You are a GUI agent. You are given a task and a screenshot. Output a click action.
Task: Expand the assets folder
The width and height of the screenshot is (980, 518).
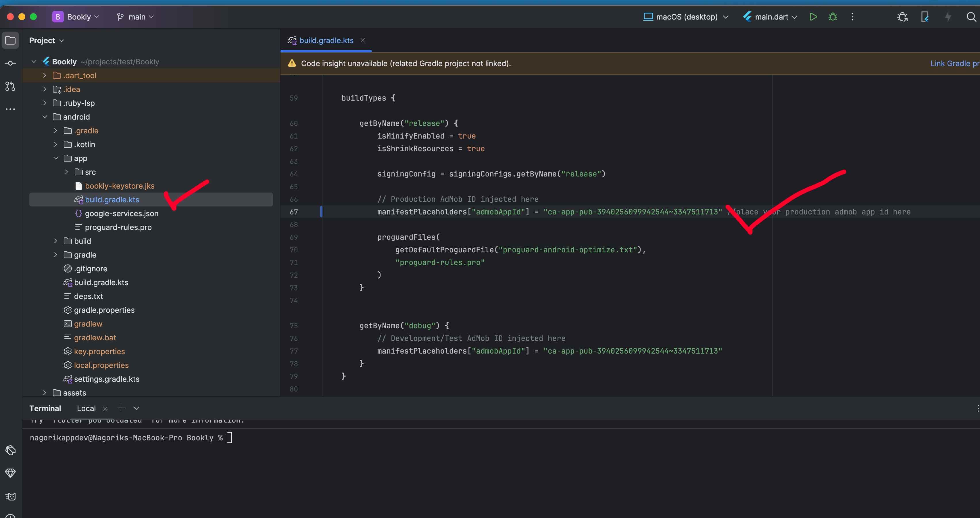(45, 392)
